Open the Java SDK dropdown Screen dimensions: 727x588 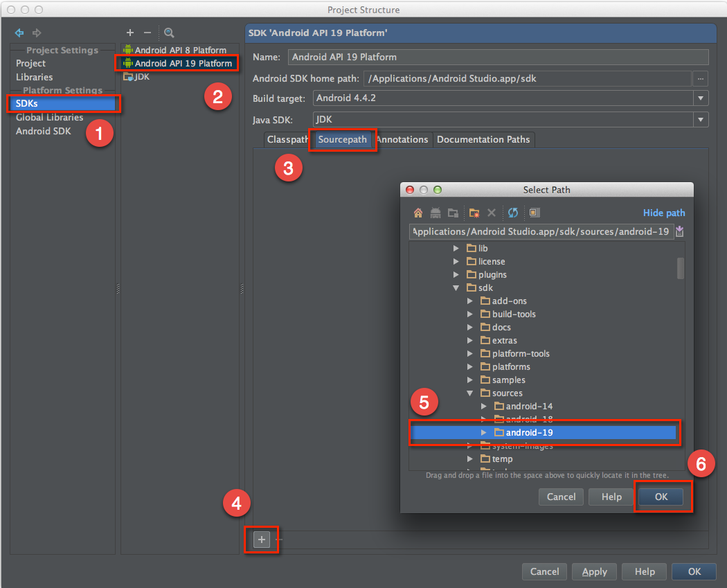point(701,120)
